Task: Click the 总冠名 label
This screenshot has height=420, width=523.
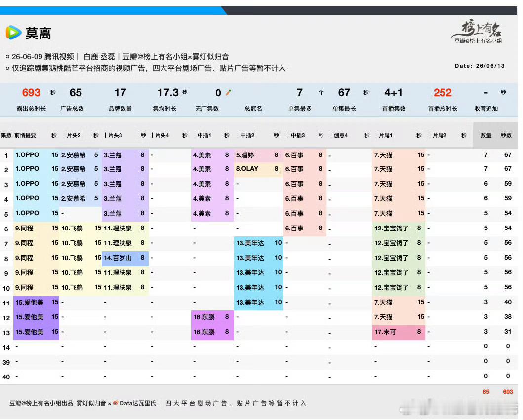Action: coord(253,109)
